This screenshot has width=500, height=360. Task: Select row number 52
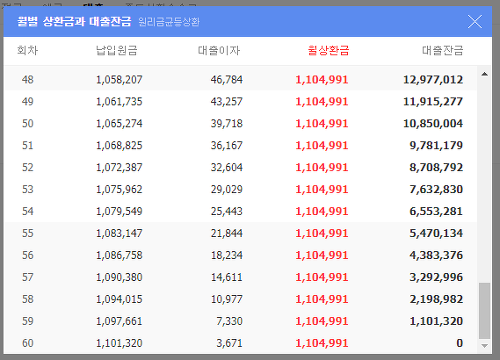pyautogui.click(x=28, y=167)
